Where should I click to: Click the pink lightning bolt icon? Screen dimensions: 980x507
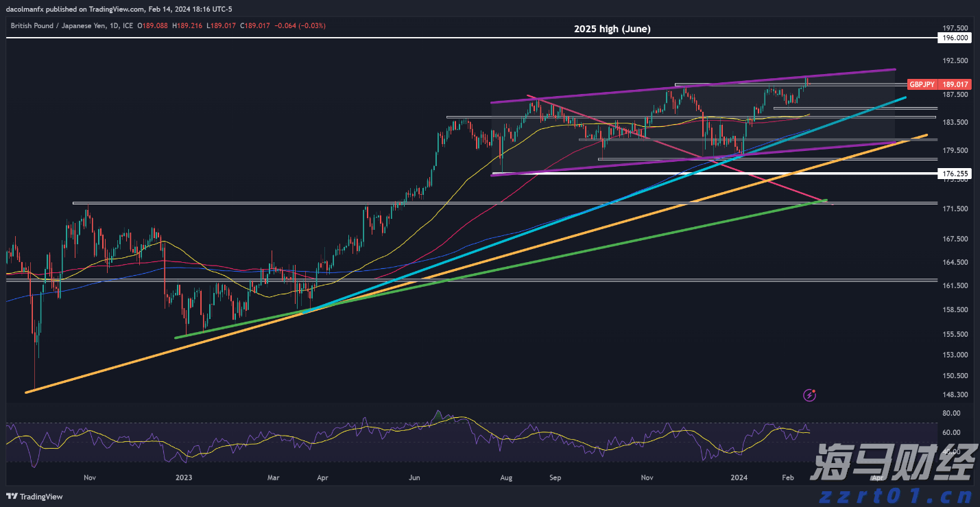coord(811,394)
